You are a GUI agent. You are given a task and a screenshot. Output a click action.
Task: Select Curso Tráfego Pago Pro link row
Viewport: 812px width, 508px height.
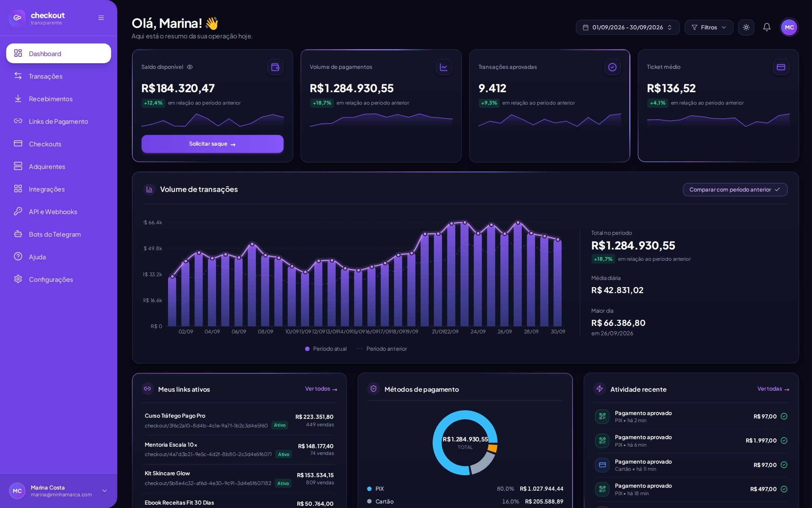tap(239, 421)
